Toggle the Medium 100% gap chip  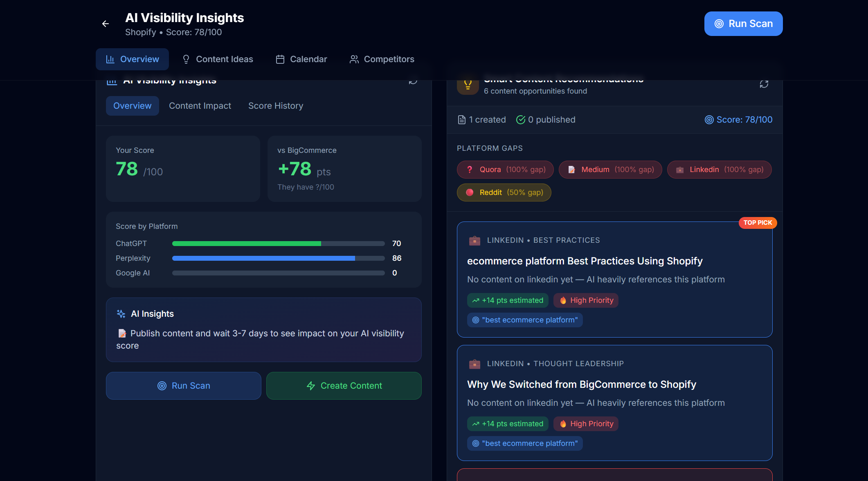610,169
